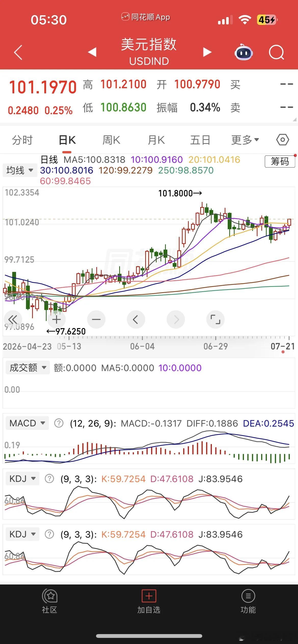The height and width of the screenshot is (644, 298).
Task: Open 均线 moving average dropdown
Action: [x=20, y=170]
